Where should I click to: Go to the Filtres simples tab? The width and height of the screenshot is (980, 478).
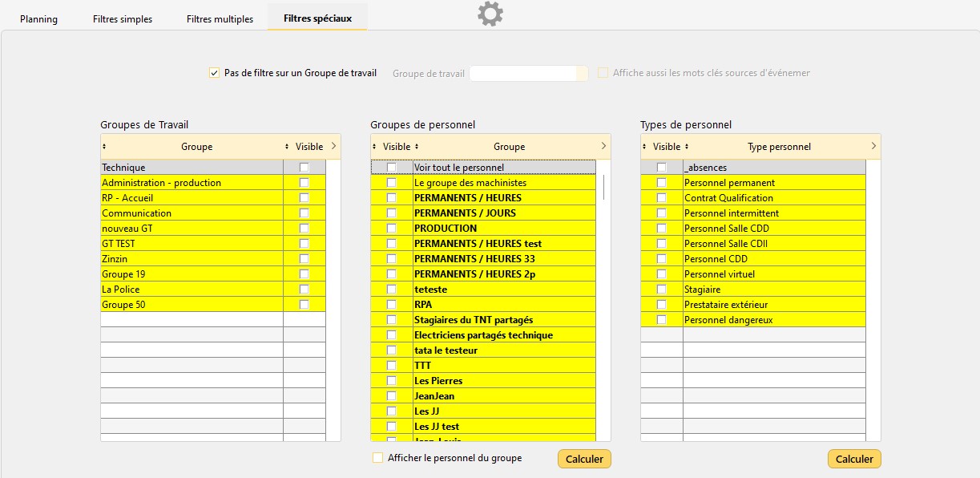coord(123,19)
